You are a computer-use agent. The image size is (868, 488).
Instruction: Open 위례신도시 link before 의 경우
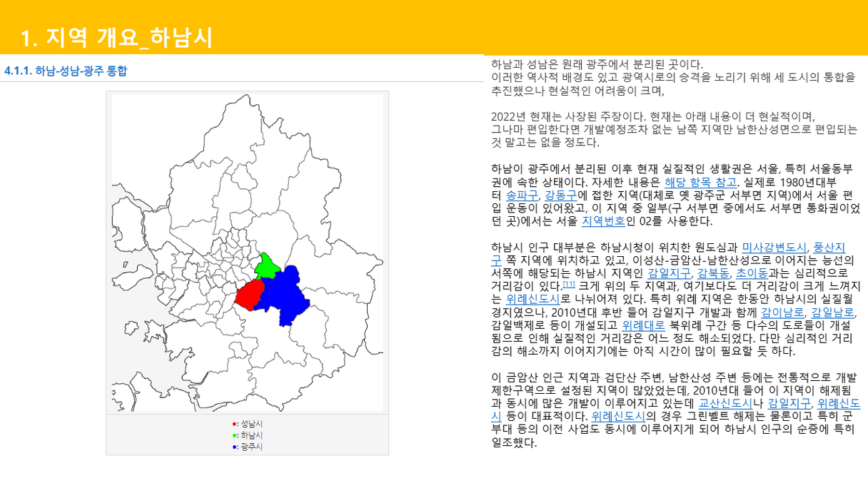click(619, 416)
